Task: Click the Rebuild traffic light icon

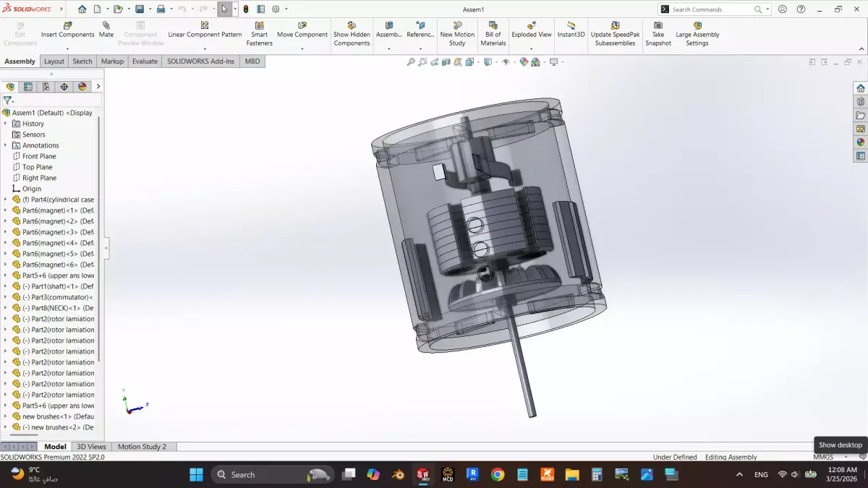Action: point(246,9)
